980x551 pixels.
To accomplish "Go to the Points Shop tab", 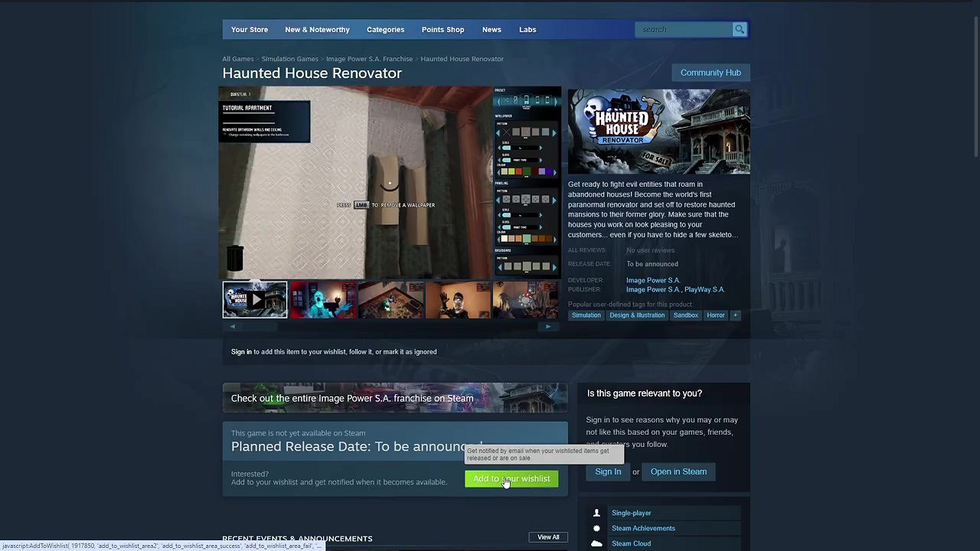I will pyautogui.click(x=443, y=30).
